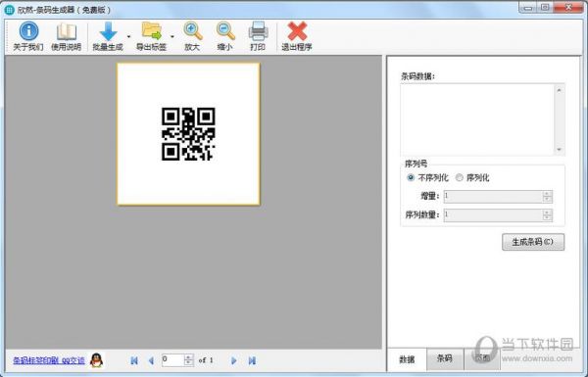Zoom in with the 放大 magnifier

pyautogui.click(x=193, y=31)
